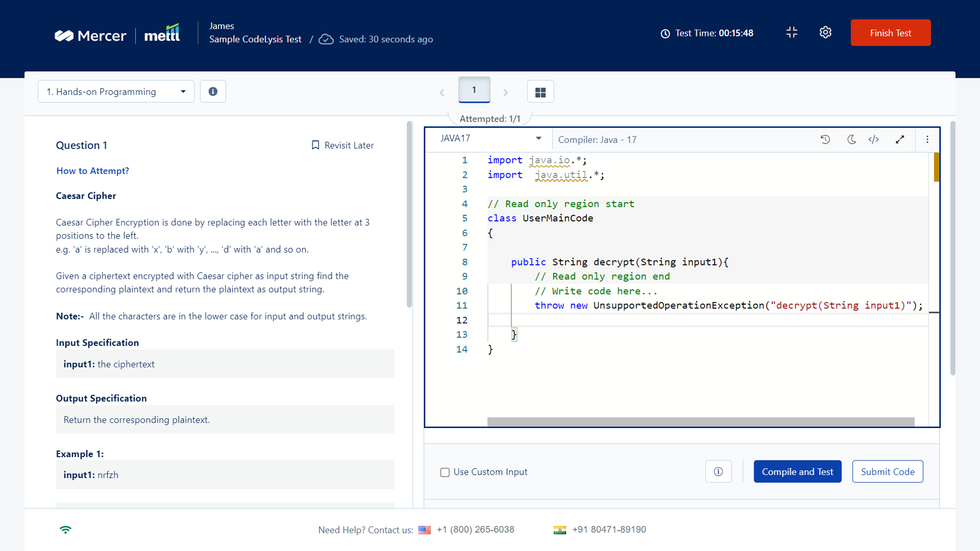Click the input1: the ciphertext box
This screenshot has width=980, height=551.
225,364
